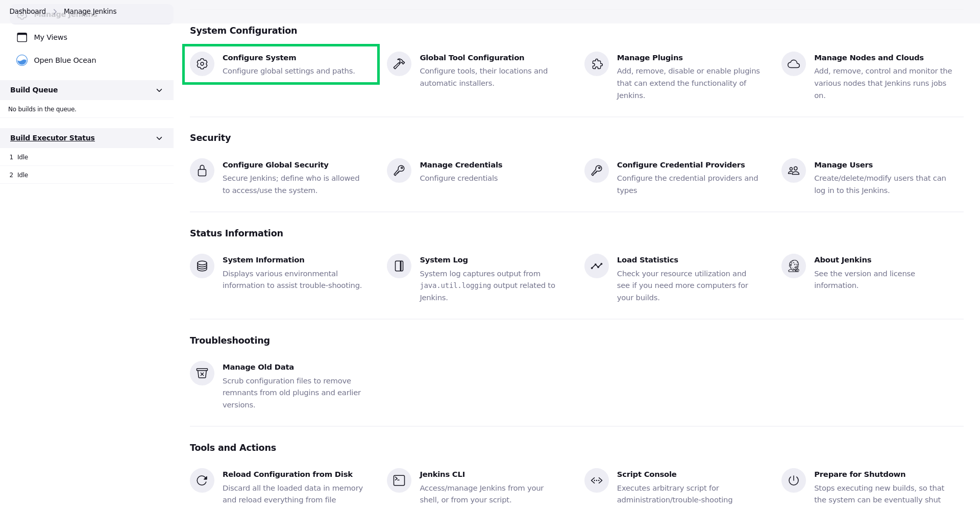Viewport: 980px width, 508px height.
Task: Open Load Statistics title link
Action: [648, 260]
